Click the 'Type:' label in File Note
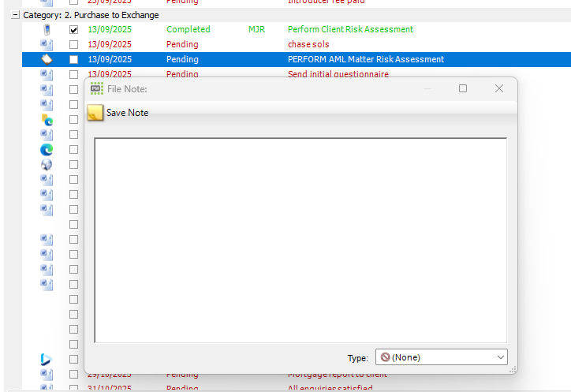 point(357,358)
